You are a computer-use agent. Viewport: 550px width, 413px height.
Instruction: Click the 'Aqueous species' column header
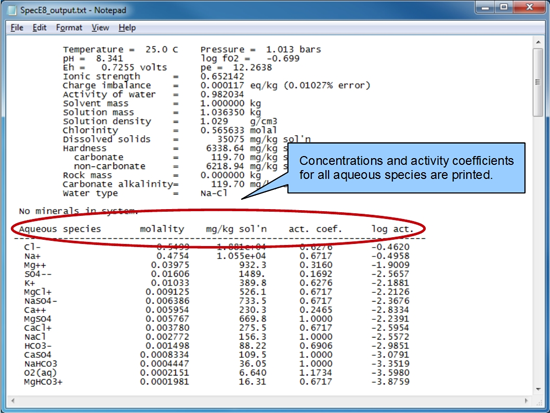tap(60, 229)
